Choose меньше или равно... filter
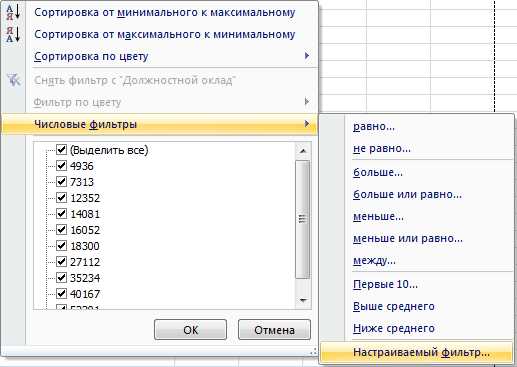This screenshot has width=517, height=367. point(408,239)
